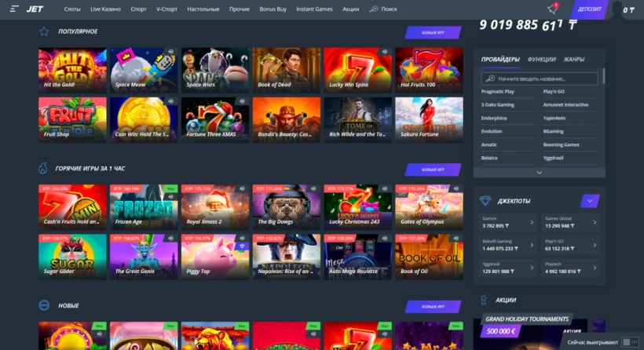The width and height of the screenshot is (644, 350).
Task: Open the Gates of Olympus game thumbnail
Action: pos(429,206)
